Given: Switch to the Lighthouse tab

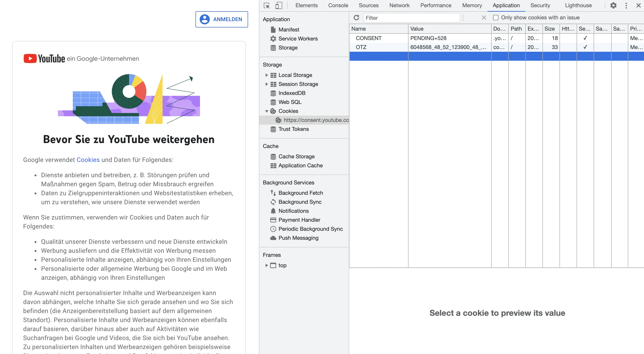Looking at the screenshot, I should point(578,5).
